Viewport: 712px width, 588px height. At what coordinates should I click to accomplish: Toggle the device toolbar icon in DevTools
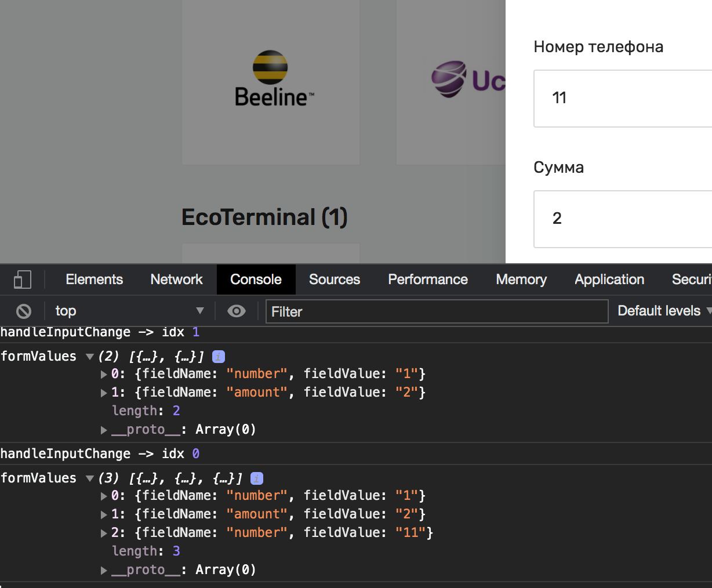pyautogui.click(x=22, y=280)
